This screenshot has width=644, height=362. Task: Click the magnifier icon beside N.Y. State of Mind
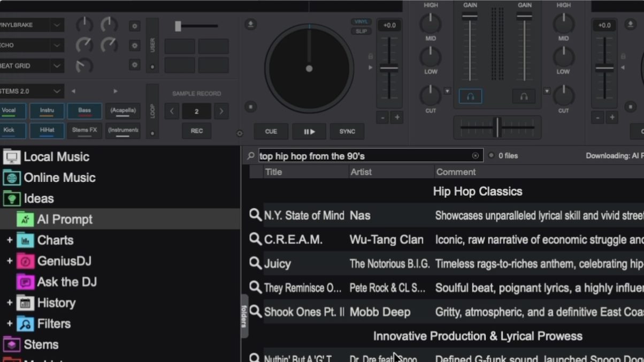[255, 215]
